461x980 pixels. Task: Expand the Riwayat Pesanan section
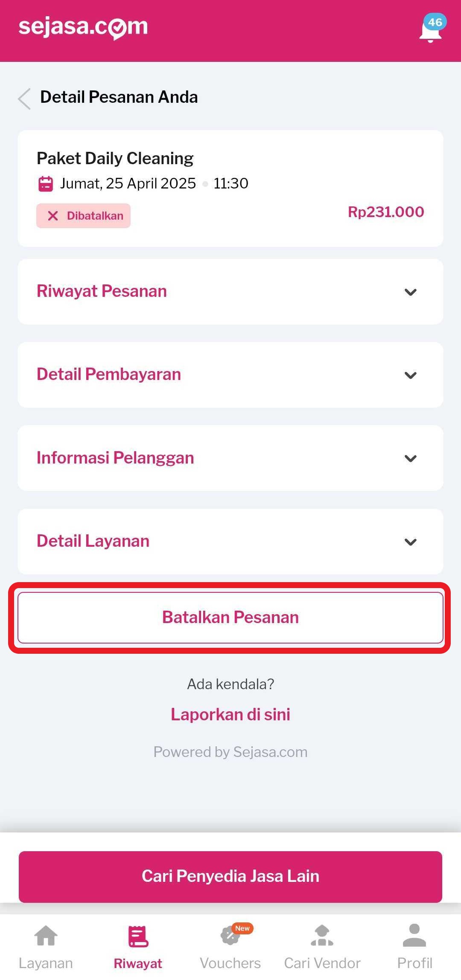pos(410,292)
